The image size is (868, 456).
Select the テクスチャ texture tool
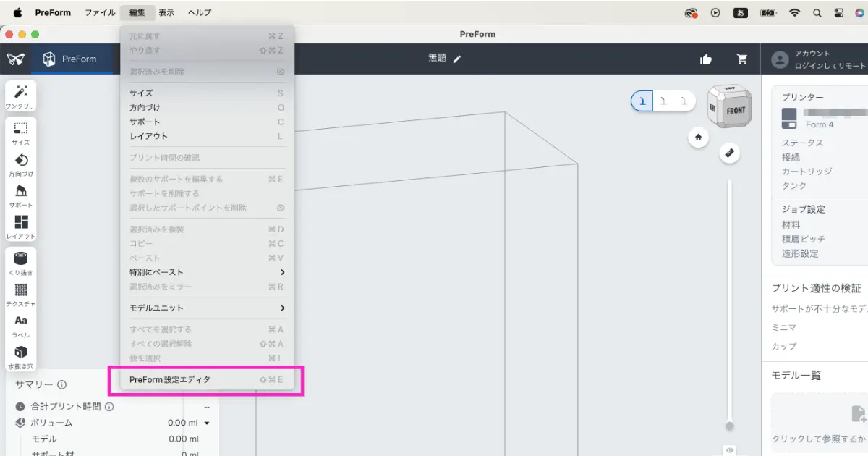[20, 294]
